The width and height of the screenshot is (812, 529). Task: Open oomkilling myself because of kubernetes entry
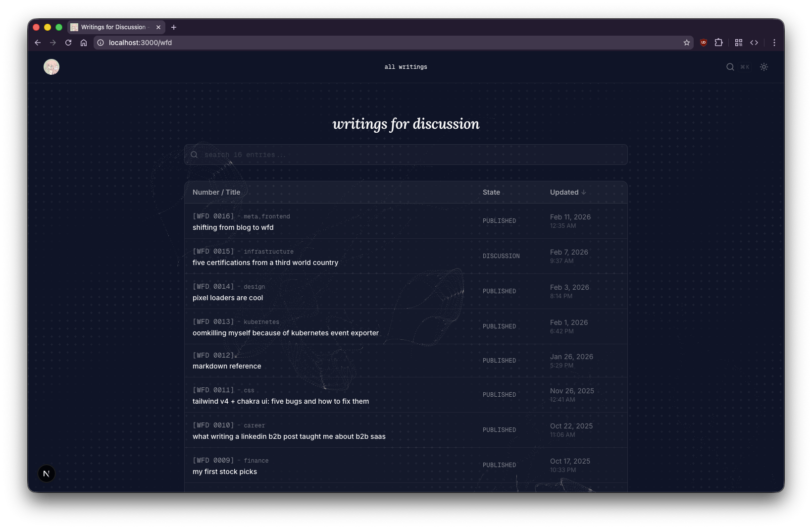point(286,333)
